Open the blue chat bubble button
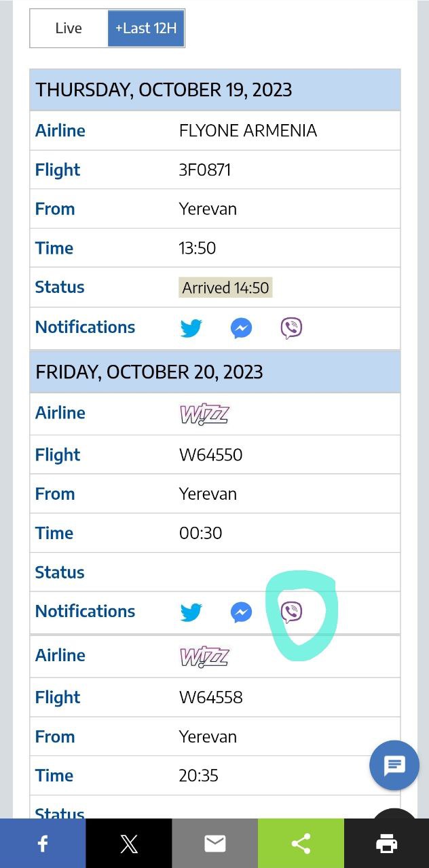Viewport: 429px width, 868px height. (x=394, y=766)
